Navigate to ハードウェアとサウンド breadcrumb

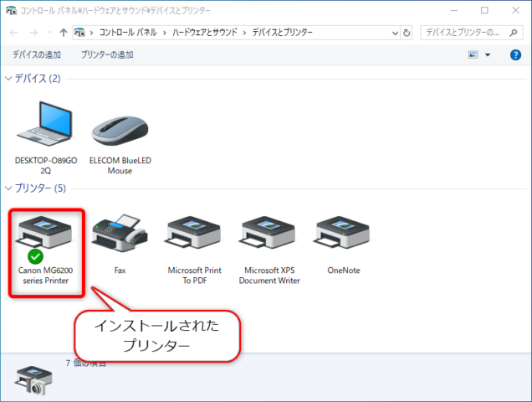point(205,33)
